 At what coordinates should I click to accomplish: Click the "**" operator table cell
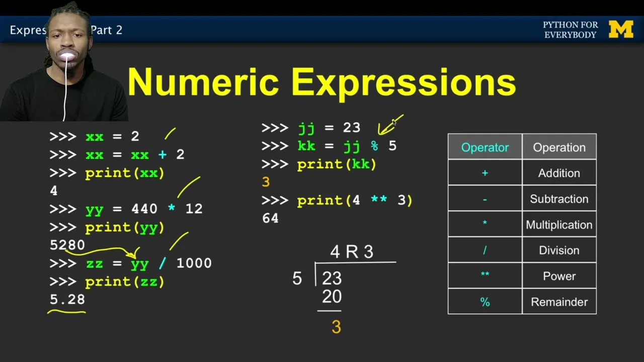[x=485, y=276]
